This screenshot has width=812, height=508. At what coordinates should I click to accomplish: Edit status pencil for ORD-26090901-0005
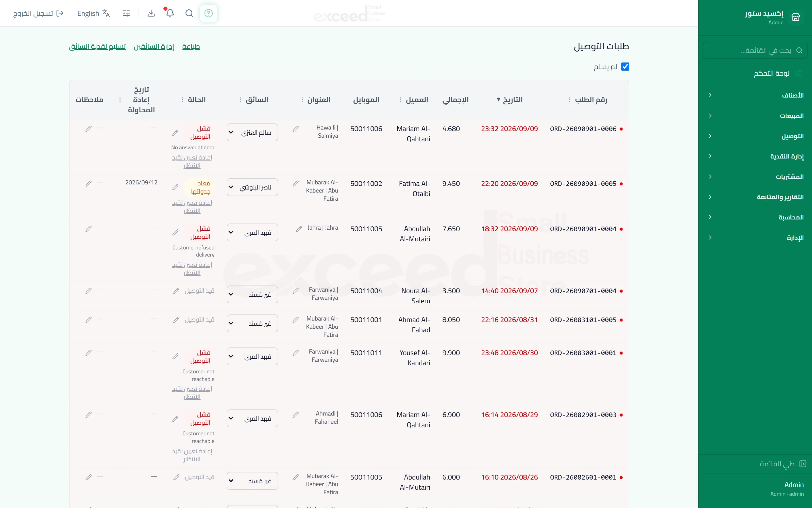click(x=175, y=187)
